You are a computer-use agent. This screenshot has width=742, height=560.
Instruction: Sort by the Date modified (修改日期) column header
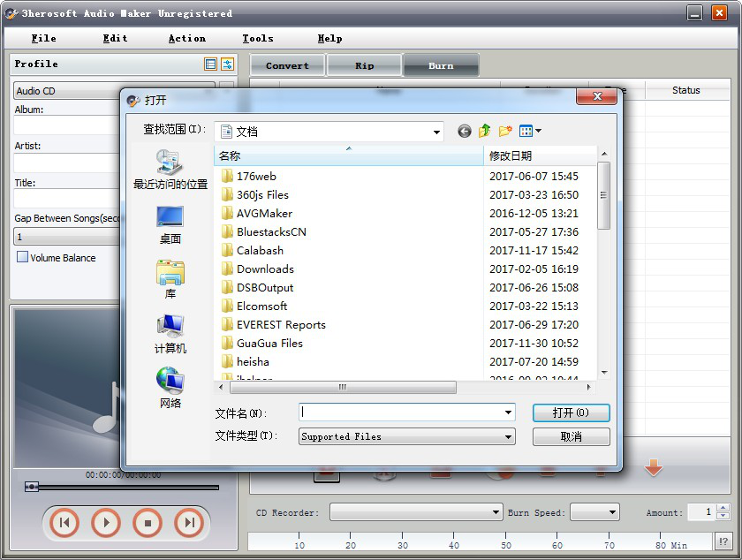click(540, 155)
